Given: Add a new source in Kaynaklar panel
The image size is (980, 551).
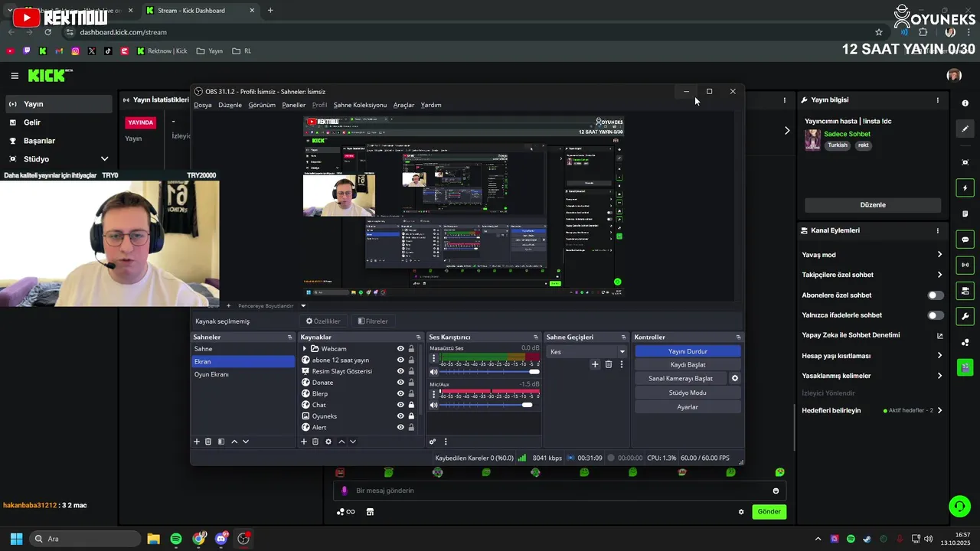Looking at the screenshot, I should pyautogui.click(x=304, y=442).
